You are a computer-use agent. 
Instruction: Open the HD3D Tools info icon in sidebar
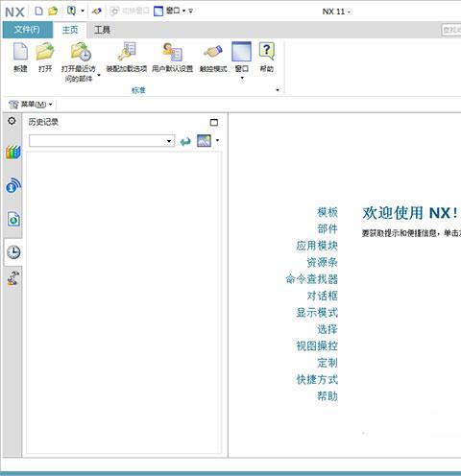(13, 185)
